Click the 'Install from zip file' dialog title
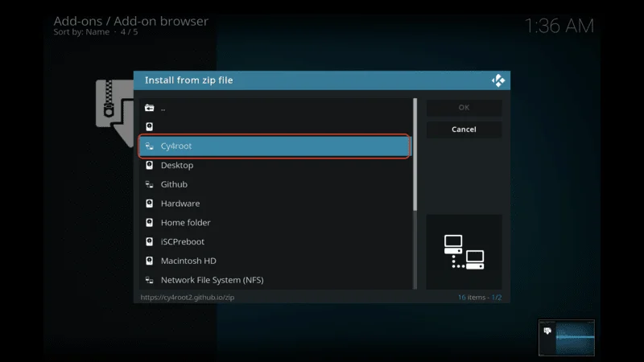The width and height of the screenshot is (644, 362). pyautogui.click(x=189, y=80)
